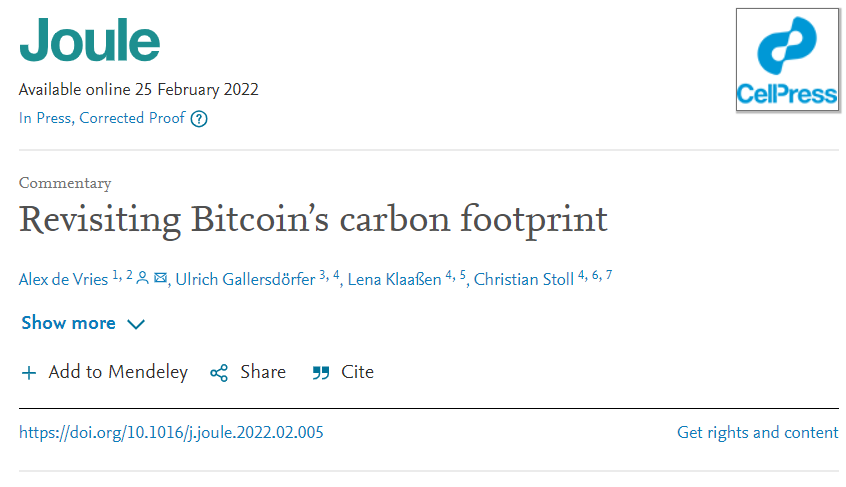Screen dimensions: 846x487
Task: Click the Cite quotation mark icon
Action: click(321, 373)
